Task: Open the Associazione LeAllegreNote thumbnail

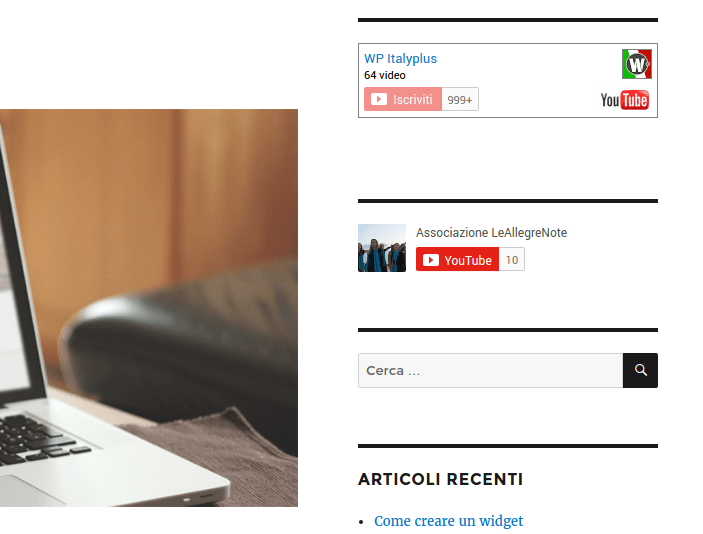Action: (382, 248)
